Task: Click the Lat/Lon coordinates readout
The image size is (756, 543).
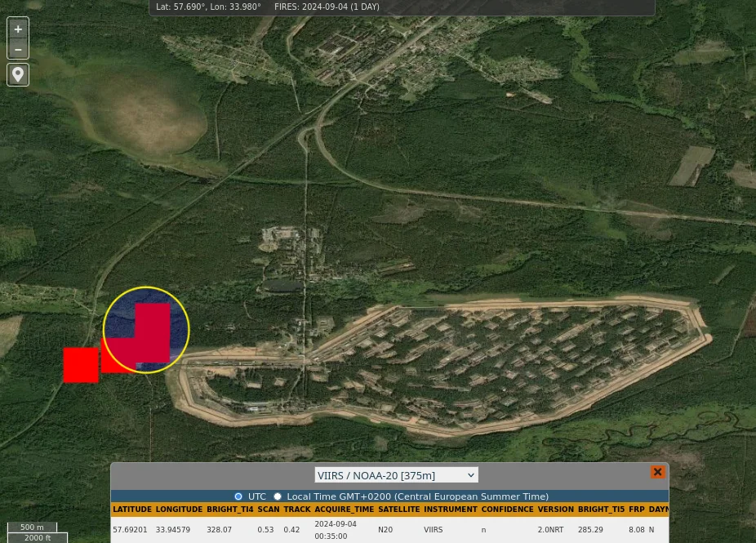Action: (208, 7)
